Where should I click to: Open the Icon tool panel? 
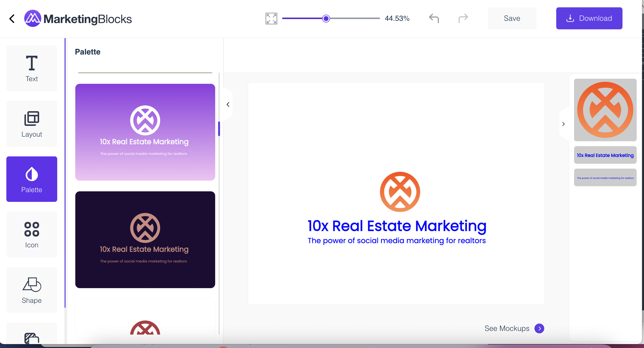point(32,235)
